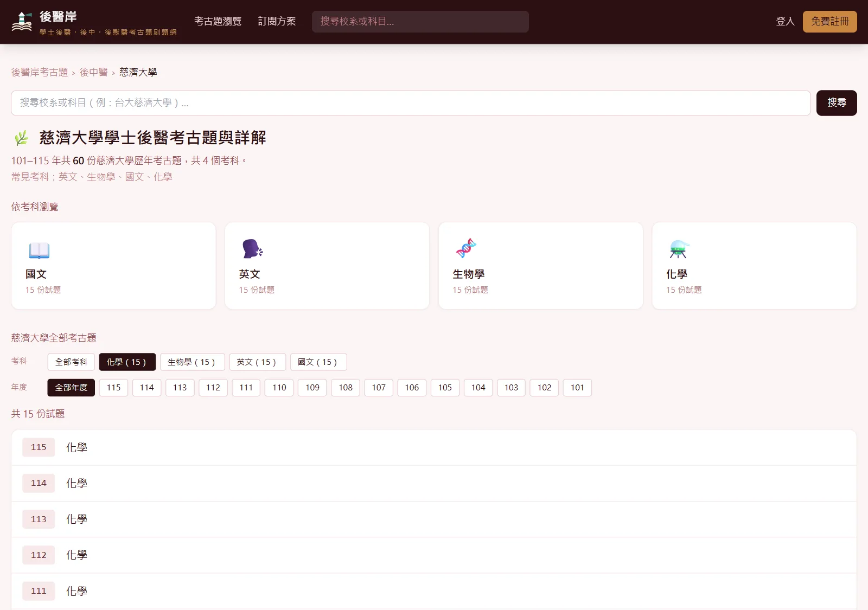Viewport: 868px width, 610px height.
Task: Open 考古題瀏覽 in the top navigation
Action: (218, 21)
